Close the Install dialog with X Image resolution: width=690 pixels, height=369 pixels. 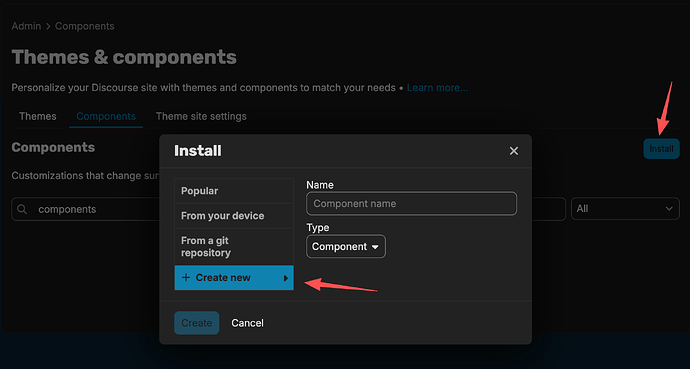[x=514, y=151]
